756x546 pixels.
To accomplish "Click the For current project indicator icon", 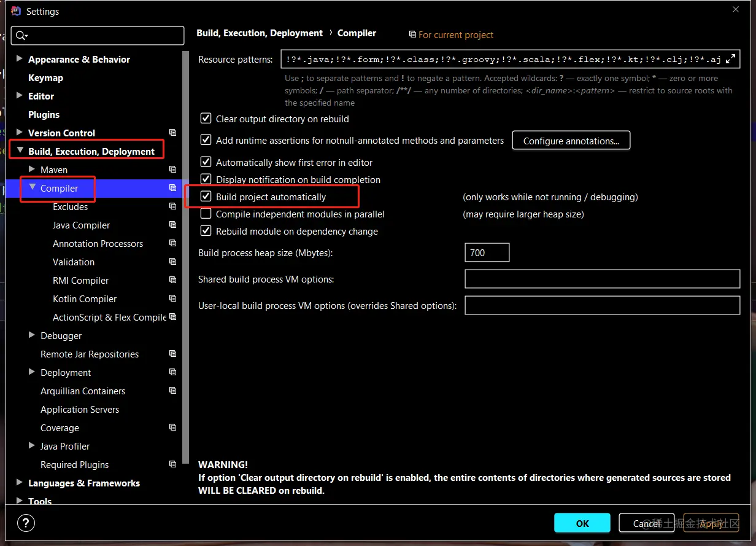I will 412,35.
